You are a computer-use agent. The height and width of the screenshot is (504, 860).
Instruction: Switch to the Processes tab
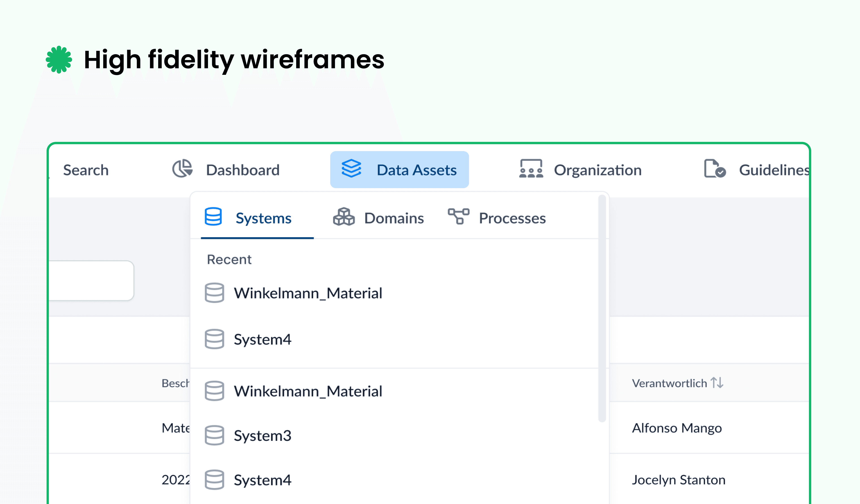point(497,218)
